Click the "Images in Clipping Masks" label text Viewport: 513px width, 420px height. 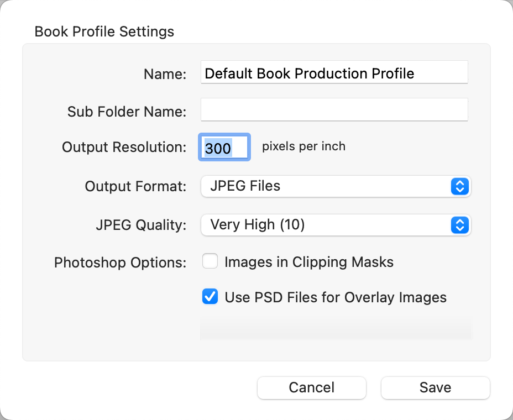point(309,262)
